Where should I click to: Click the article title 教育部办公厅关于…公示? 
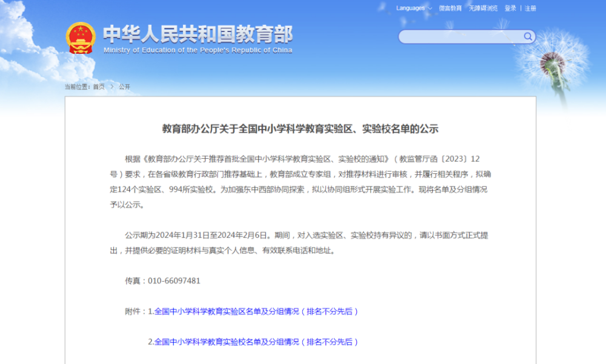[300, 128]
